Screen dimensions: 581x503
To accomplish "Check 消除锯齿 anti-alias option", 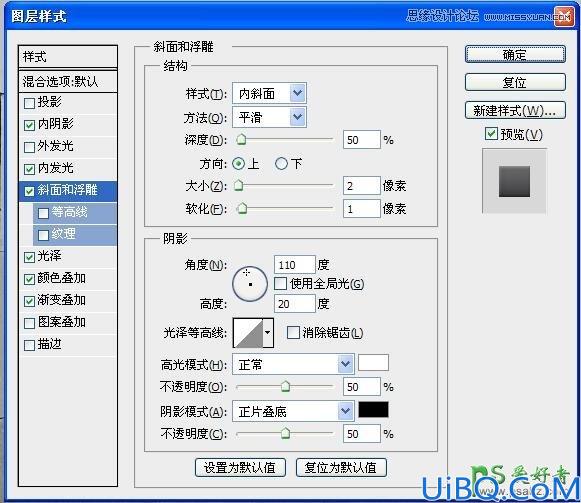I will tap(293, 332).
